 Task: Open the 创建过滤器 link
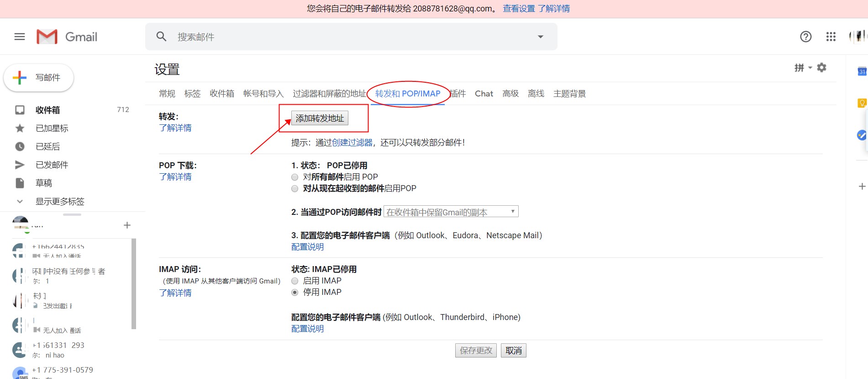[352, 143]
